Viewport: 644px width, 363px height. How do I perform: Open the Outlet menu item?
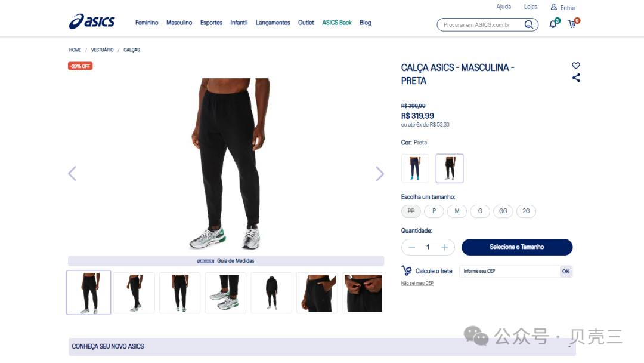pos(306,23)
